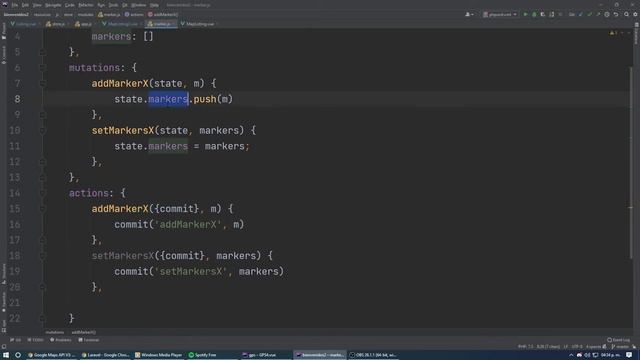Open the Git tool window at bottom
640x360 pixels.
click(x=16, y=340)
